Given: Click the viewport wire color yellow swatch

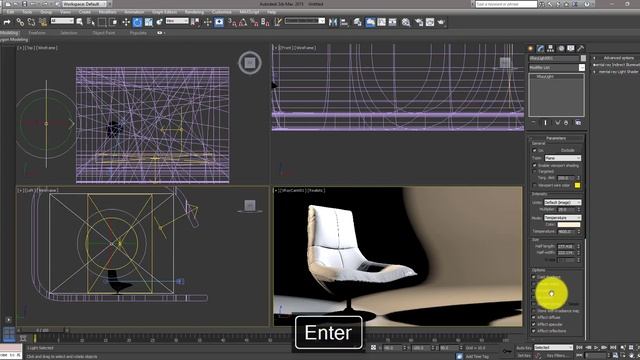Looking at the screenshot, I should [x=577, y=185].
